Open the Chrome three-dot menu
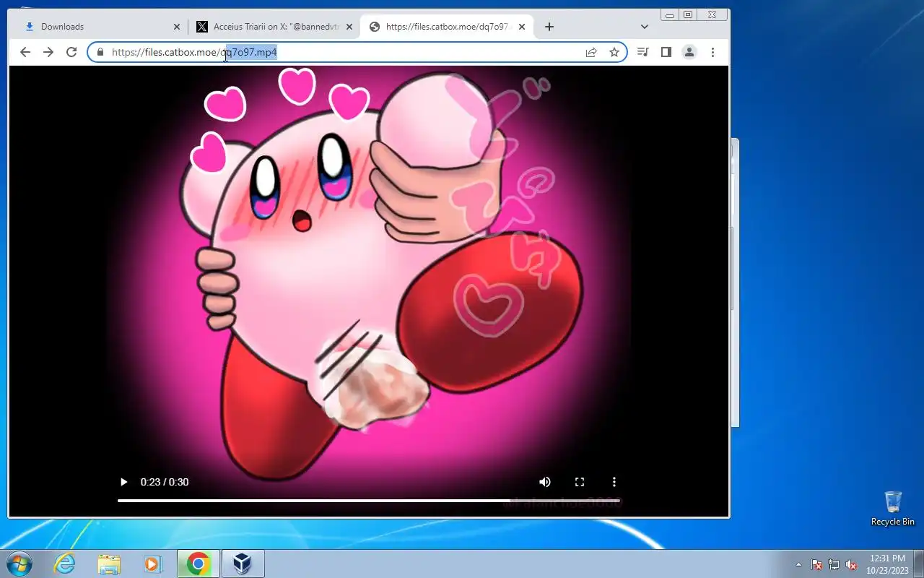The height and width of the screenshot is (578, 924). point(712,52)
